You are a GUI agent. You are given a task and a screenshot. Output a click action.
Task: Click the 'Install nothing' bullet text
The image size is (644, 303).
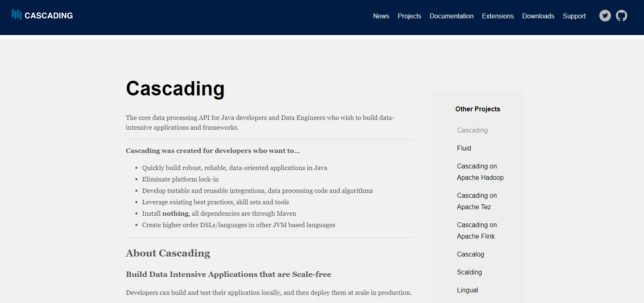tap(219, 214)
